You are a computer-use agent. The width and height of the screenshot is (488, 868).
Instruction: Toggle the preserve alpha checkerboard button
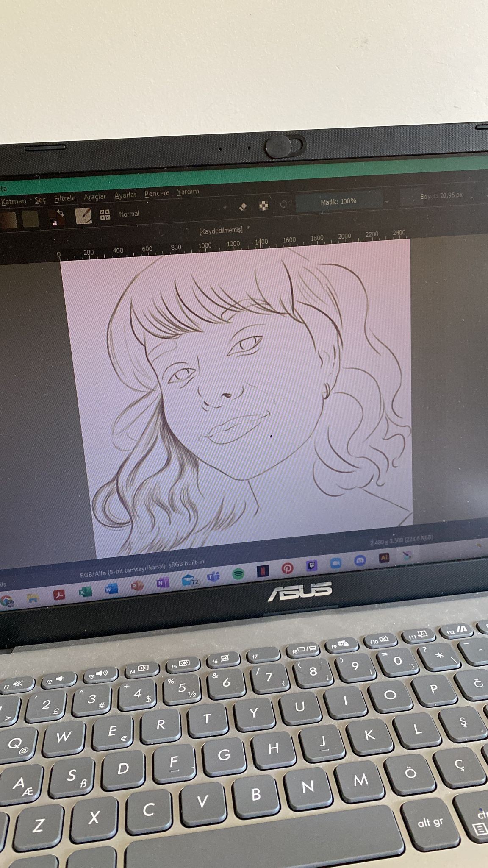point(264,206)
